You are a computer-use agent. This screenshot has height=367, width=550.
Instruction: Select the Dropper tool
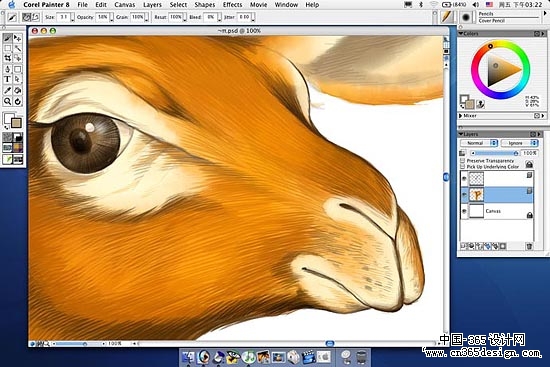pyautogui.click(x=7, y=91)
